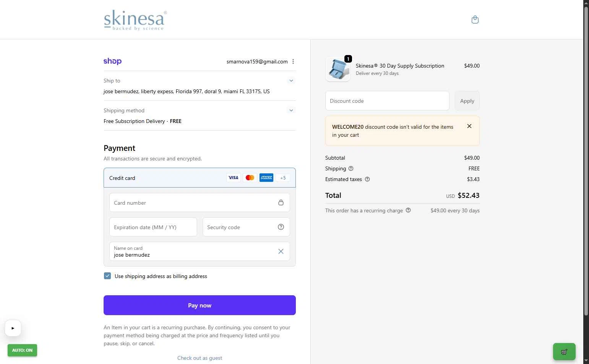Click the Visa card icon
Screen dimensions: 589x364
pos(234,178)
